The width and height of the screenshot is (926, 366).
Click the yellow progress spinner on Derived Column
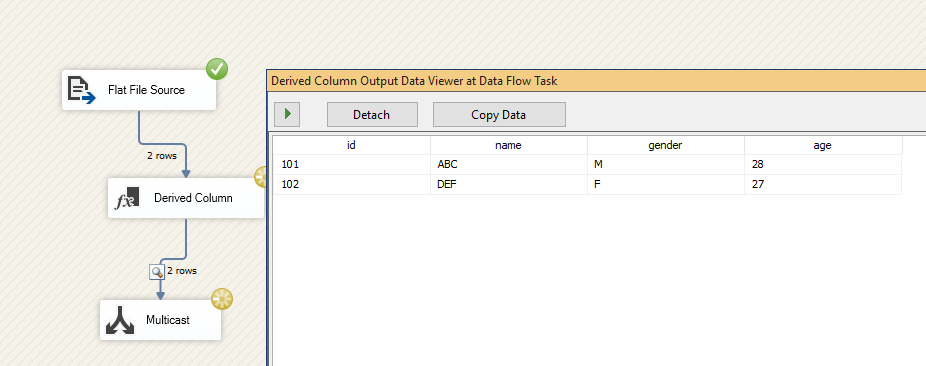260,177
